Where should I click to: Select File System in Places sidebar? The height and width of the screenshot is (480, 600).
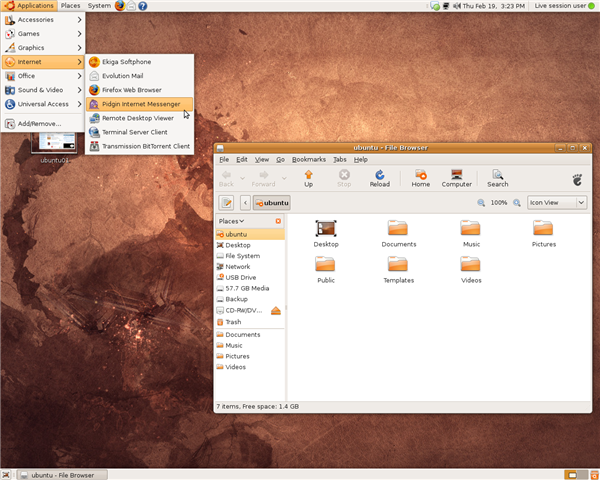click(x=250, y=256)
